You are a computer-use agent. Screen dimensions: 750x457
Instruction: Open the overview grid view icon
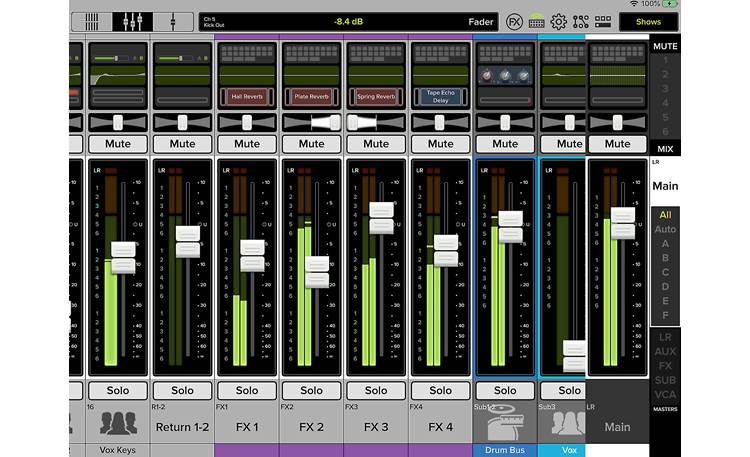pyautogui.click(x=92, y=22)
